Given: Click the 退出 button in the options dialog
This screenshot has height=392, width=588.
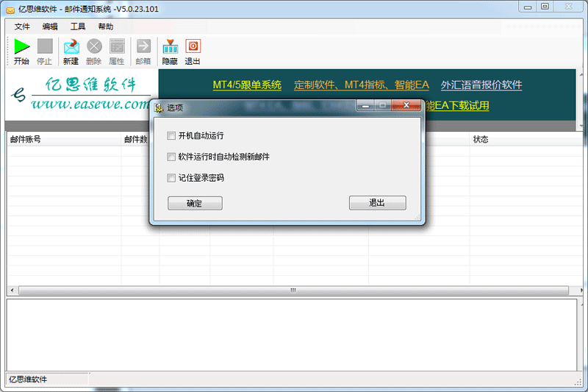Looking at the screenshot, I should click(378, 203).
